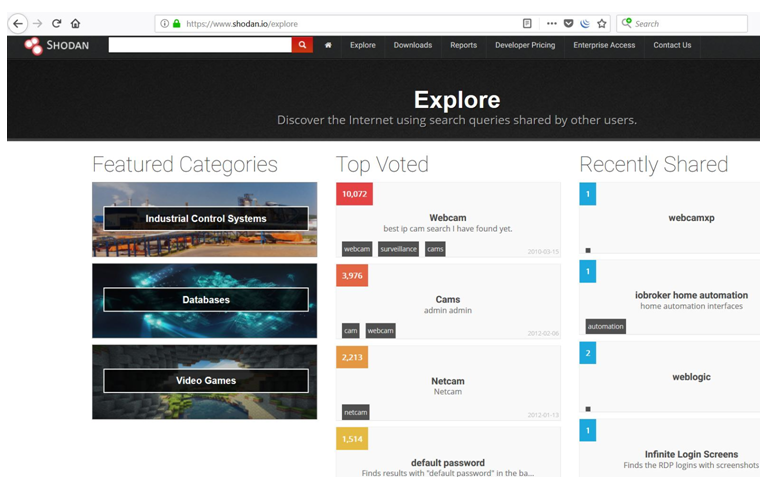Show site information for secure padlock

click(177, 23)
